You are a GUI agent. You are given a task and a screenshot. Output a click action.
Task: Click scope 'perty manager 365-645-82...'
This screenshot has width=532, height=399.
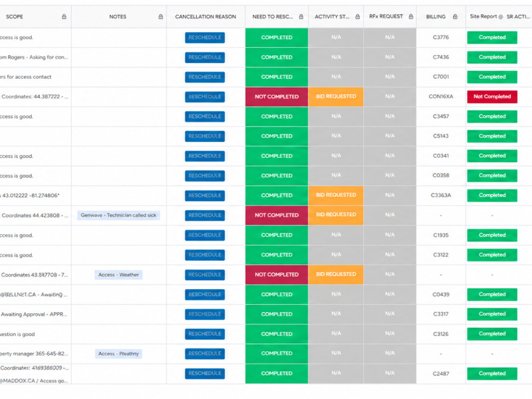(x=34, y=354)
